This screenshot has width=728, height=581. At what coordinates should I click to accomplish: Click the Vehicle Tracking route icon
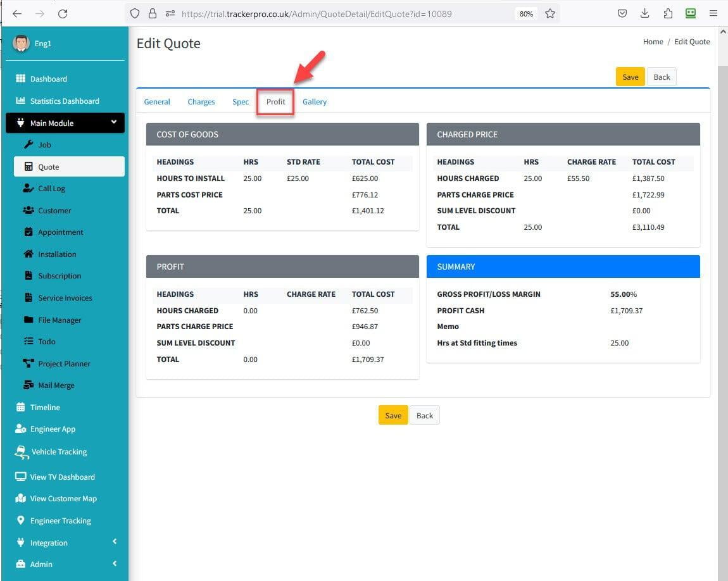click(x=21, y=451)
